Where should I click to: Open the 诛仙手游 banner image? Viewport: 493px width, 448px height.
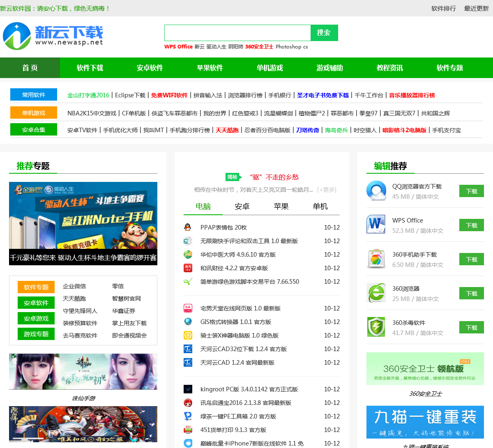[83, 372]
